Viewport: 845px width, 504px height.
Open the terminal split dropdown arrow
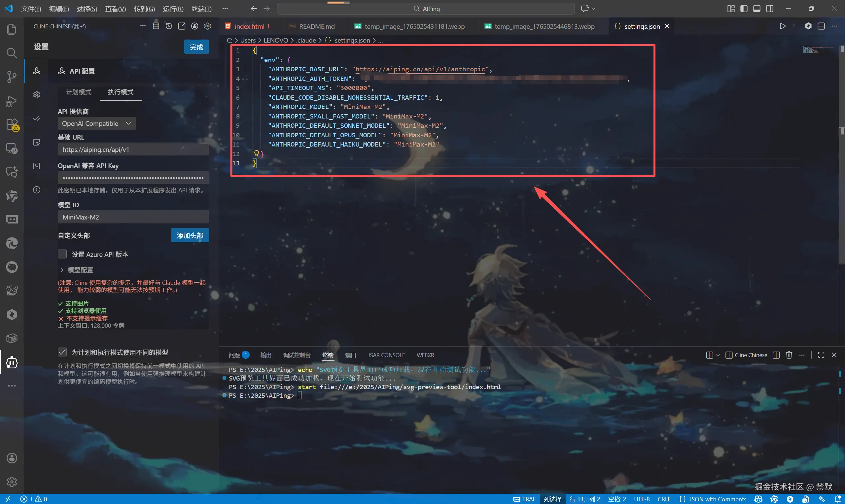(718, 355)
